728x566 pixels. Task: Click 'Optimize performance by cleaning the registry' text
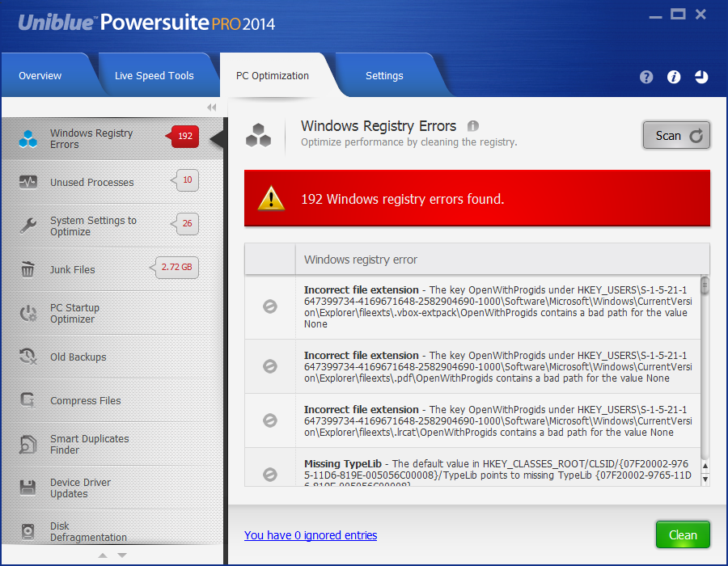click(x=408, y=142)
